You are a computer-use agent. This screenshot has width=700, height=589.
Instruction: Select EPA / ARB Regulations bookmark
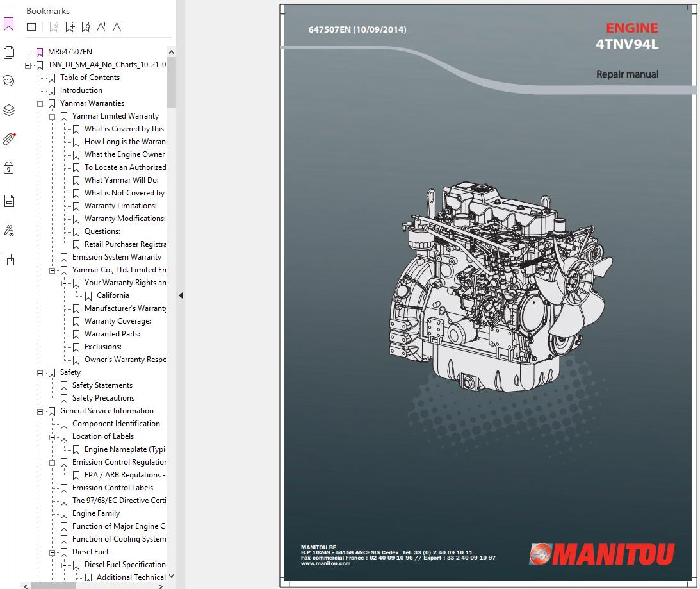tap(125, 475)
